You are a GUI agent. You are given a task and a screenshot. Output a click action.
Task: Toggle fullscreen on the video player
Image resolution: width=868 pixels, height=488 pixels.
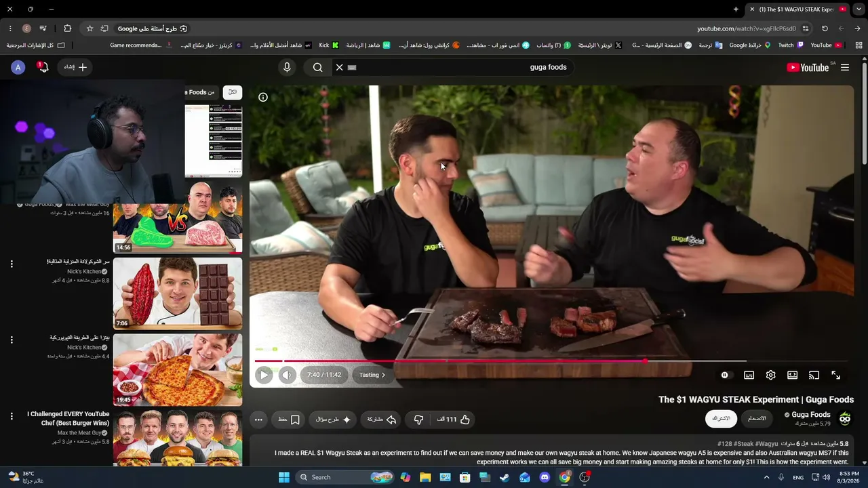point(835,375)
